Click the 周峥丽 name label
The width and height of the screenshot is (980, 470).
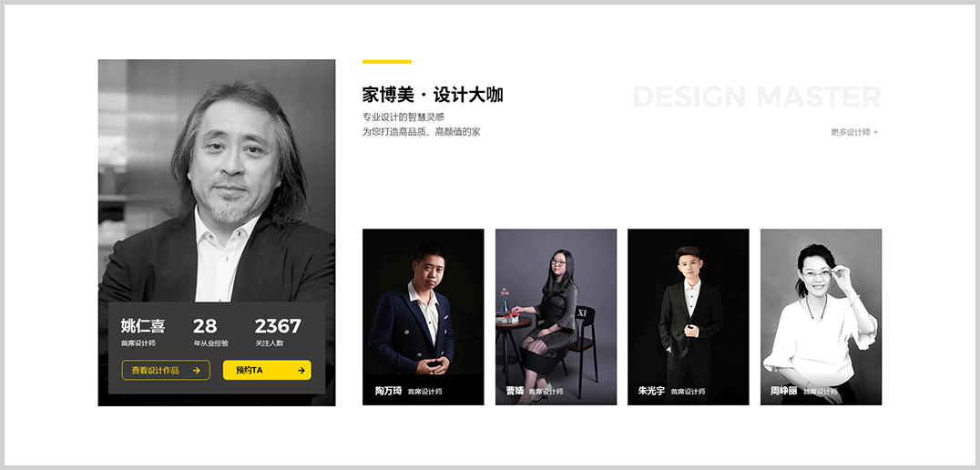click(x=783, y=392)
